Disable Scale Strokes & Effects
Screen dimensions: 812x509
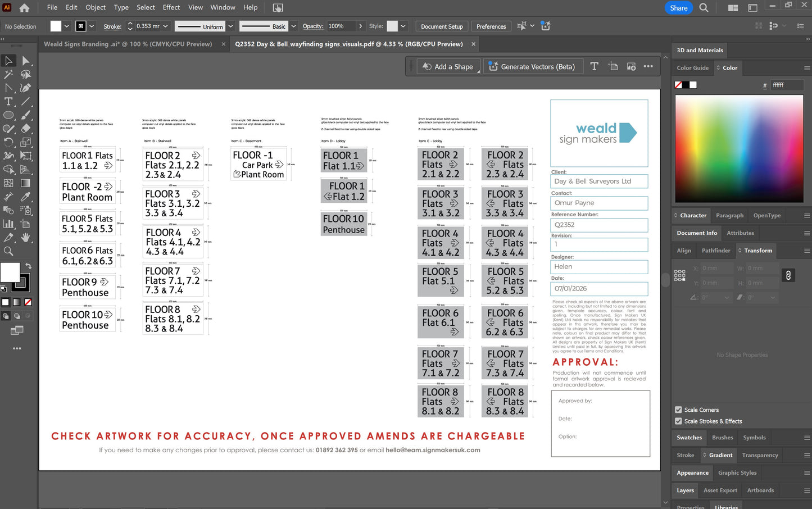[x=678, y=421]
